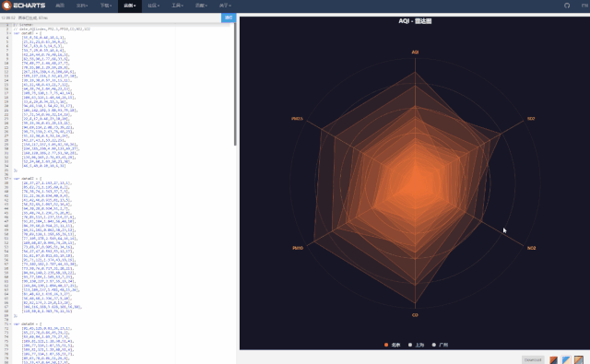Click the PM2.5 radar axis label

[x=297, y=119]
